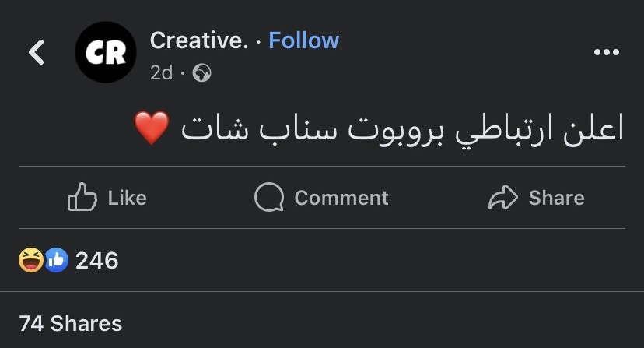This screenshot has width=644, height=348.
Task: Follow the Creative. page
Action: pos(304,40)
